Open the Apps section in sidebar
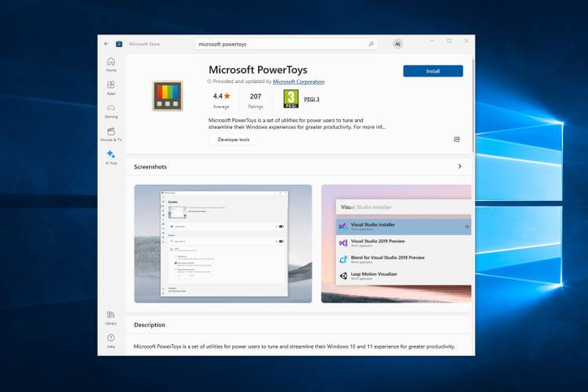The height and width of the screenshot is (392, 588). click(x=111, y=88)
